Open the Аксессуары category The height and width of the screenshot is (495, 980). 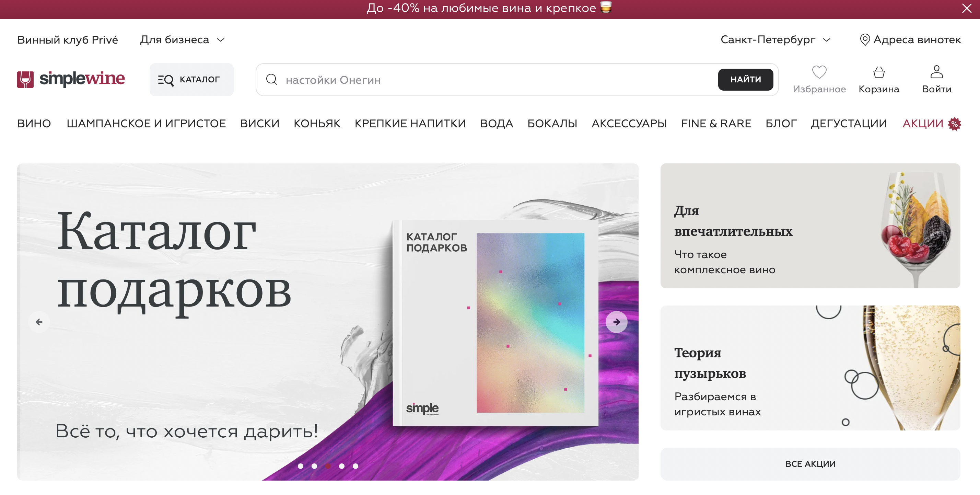(x=629, y=124)
